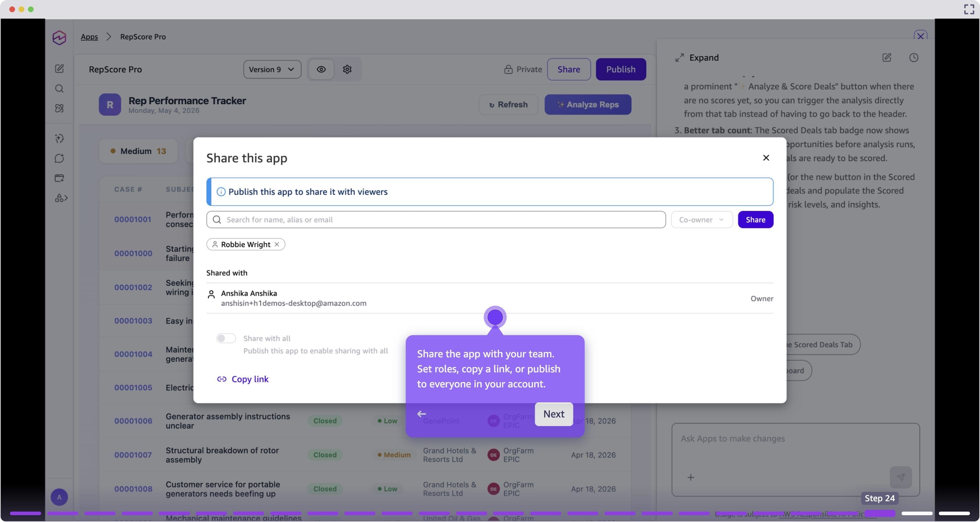This screenshot has width=980, height=522.
Task: Click the user avatar 'A' in sidebar
Action: tap(59, 497)
